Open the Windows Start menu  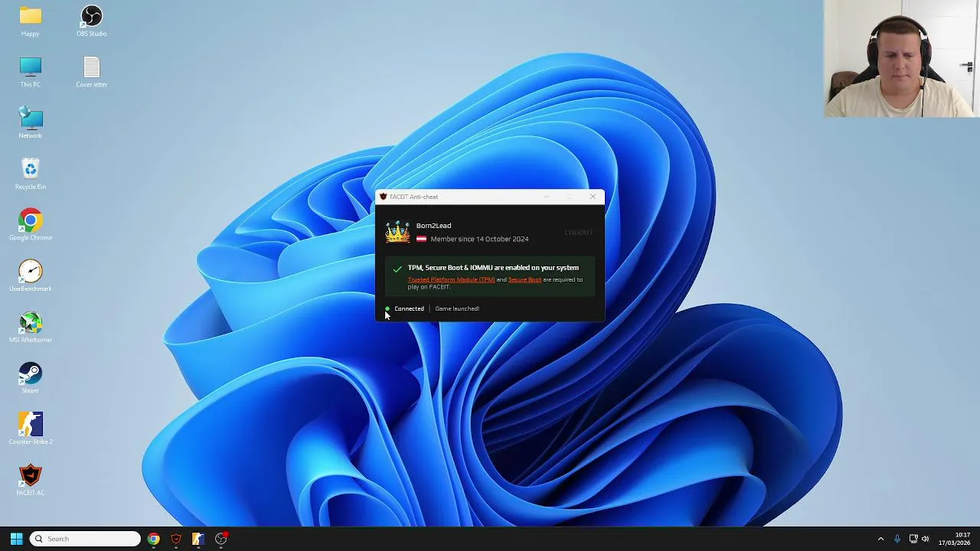click(16, 539)
